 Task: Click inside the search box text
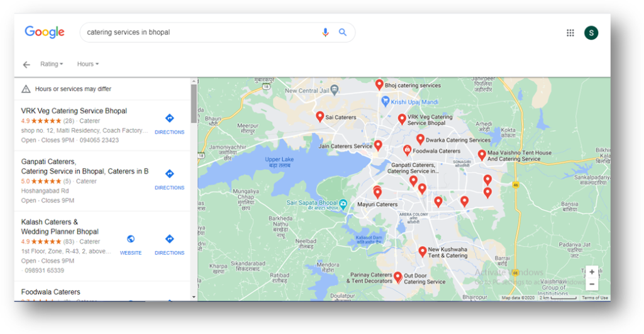tap(128, 33)
